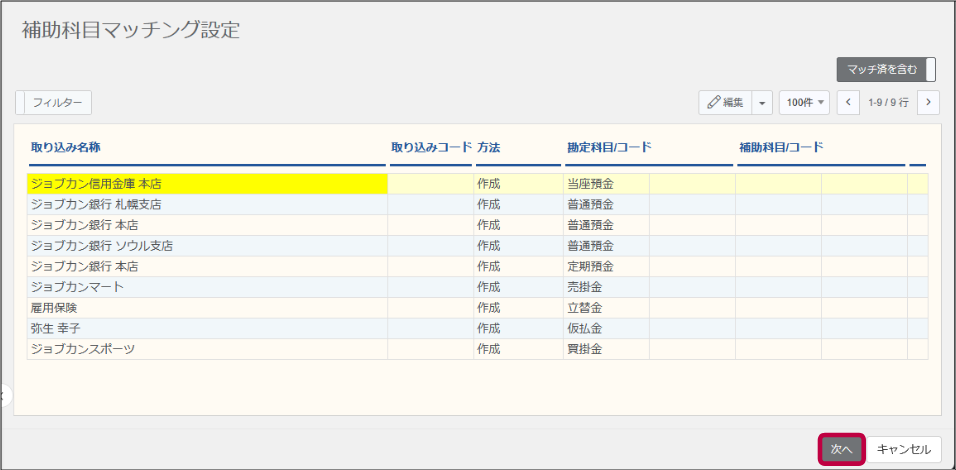The height and width of the screenshot is (470, 956).
Task: Open the フィルター panel
Action: point(54,103)
